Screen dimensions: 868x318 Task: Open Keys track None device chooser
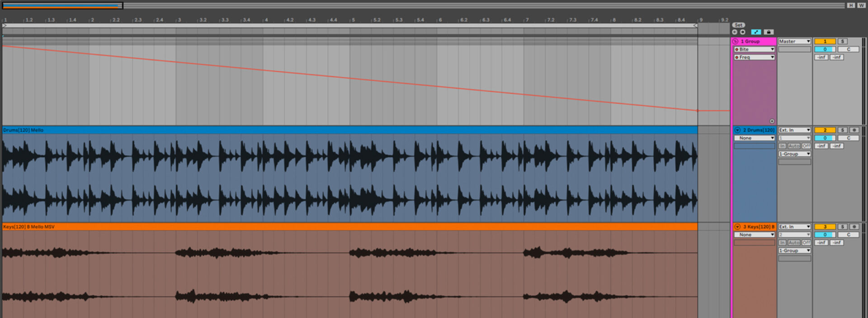[x=755, y=235]
